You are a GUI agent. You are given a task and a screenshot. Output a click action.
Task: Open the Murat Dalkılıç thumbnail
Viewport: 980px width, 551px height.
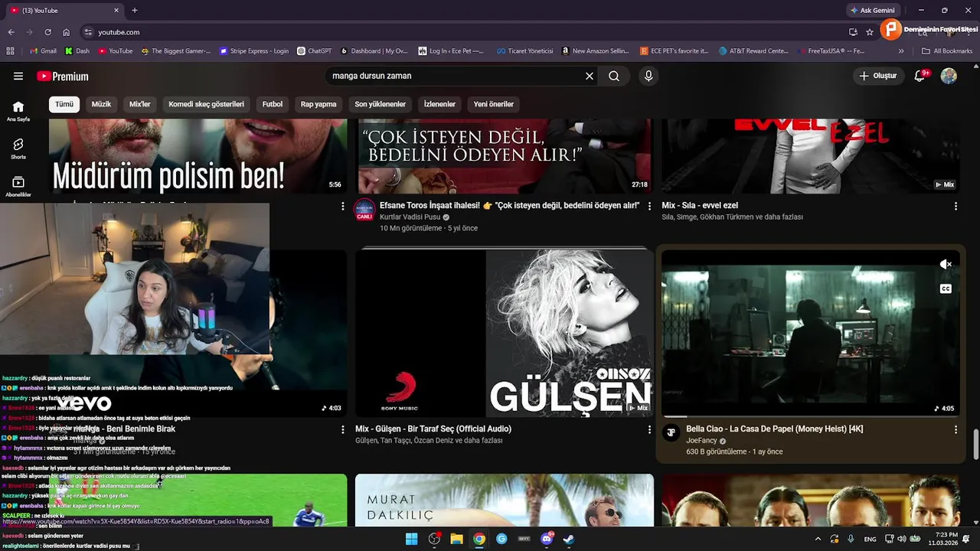click(x=505, y=500)
